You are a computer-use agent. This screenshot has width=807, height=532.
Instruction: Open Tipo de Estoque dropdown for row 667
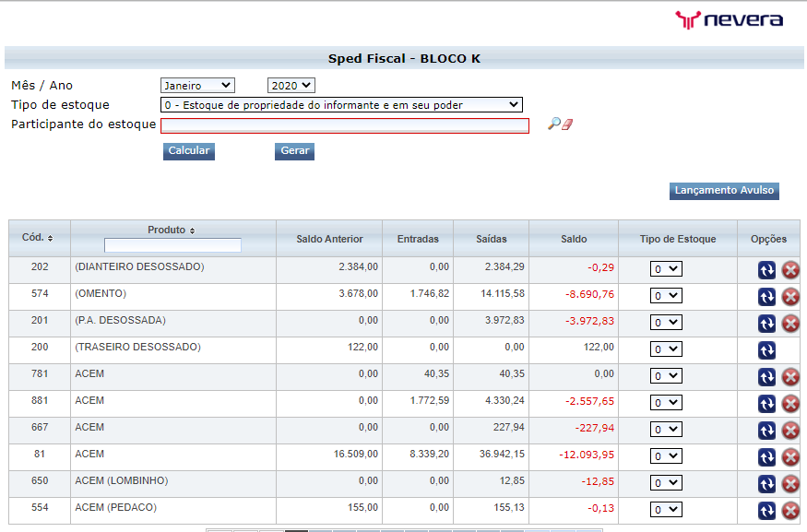666,430
